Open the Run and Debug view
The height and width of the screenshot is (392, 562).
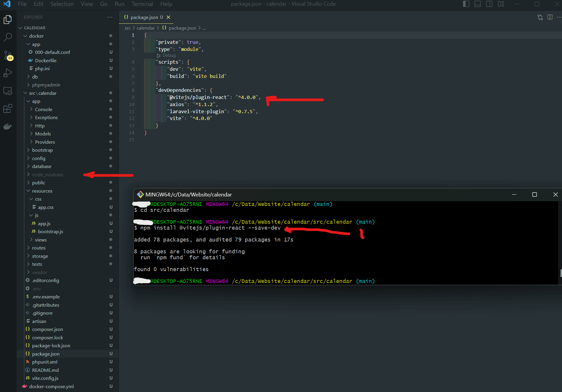pos(8,73)
